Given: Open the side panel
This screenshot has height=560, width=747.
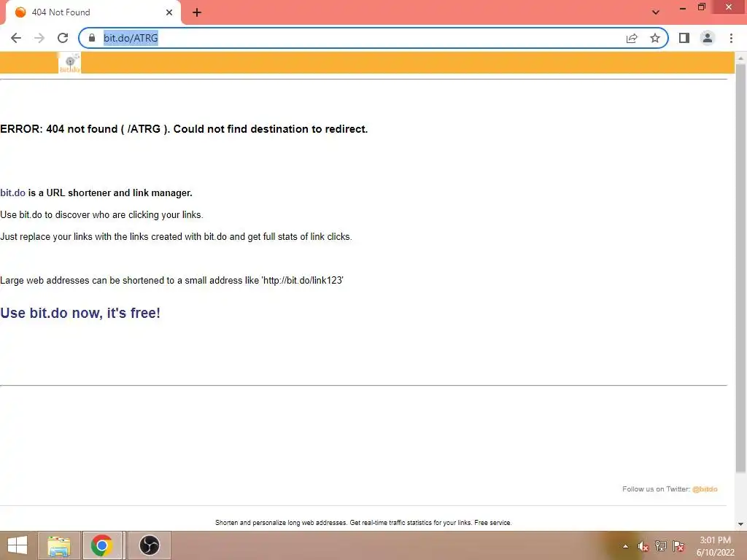Looking at the screenshot, I should click(684, 38).
